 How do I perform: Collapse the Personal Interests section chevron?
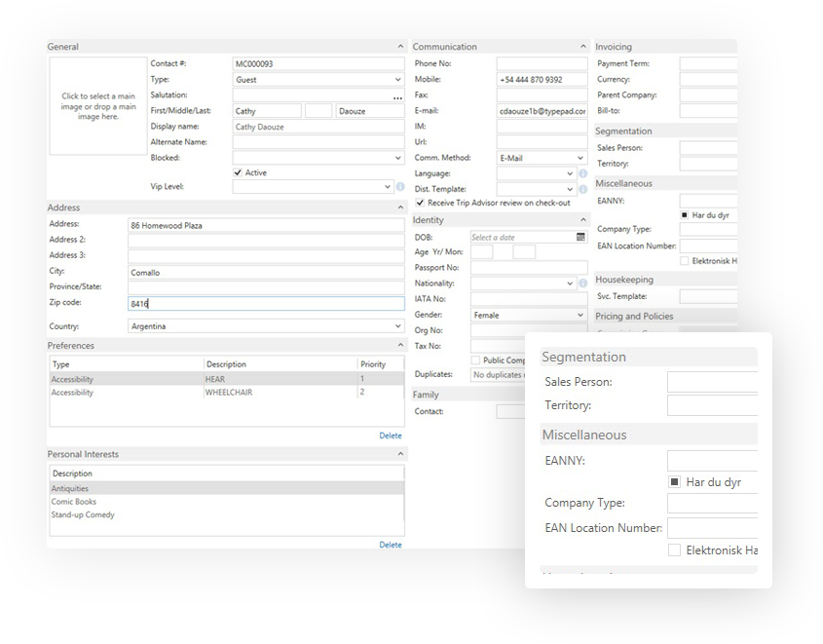tap(400, 453)
